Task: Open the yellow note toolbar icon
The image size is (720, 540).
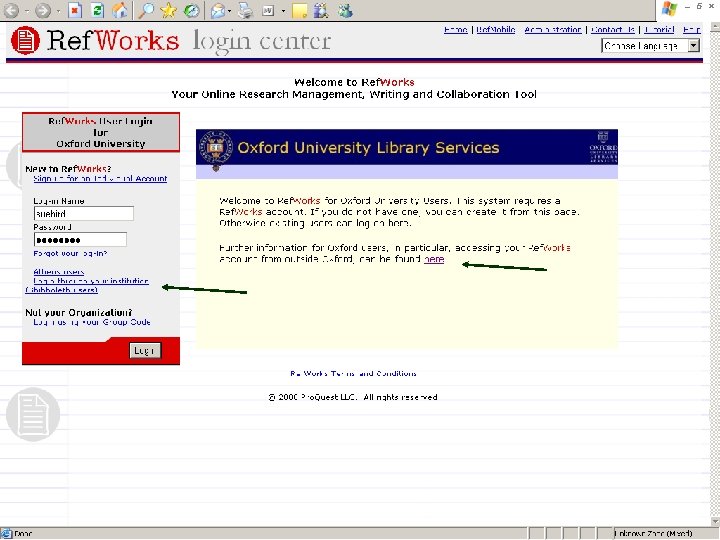Action: click(299, 11)
